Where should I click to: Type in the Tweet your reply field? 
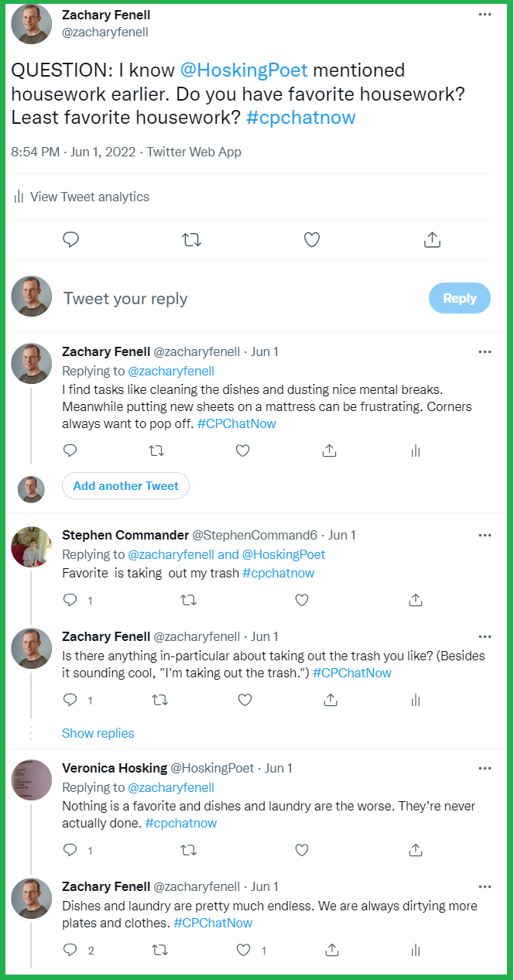[232, 299]
